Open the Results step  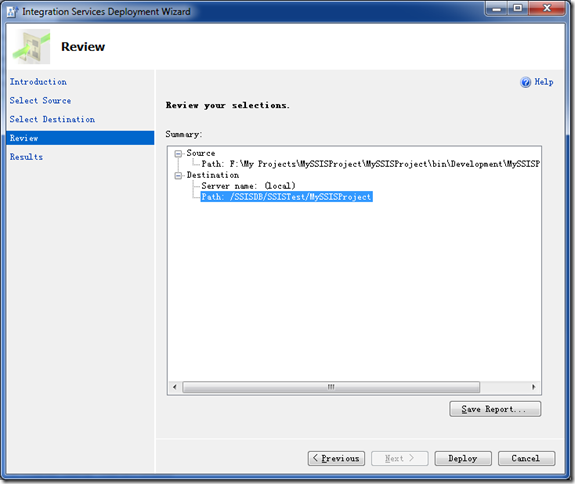[26, 157]
